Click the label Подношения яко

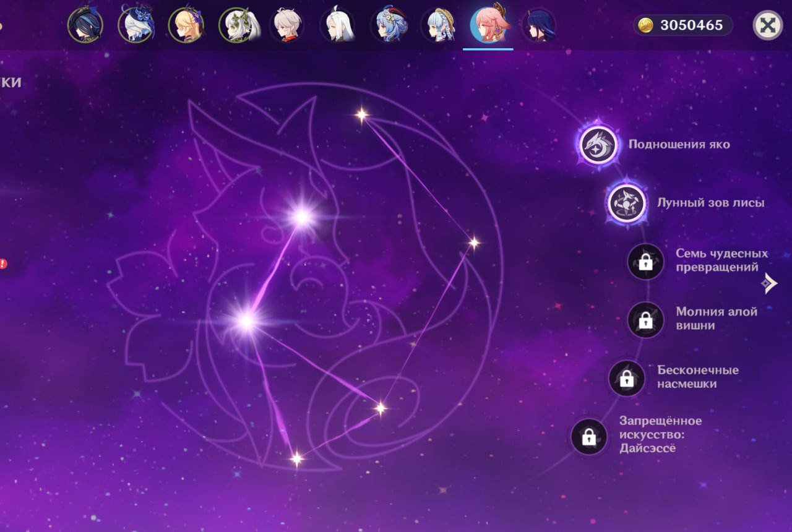pos(679,145)
